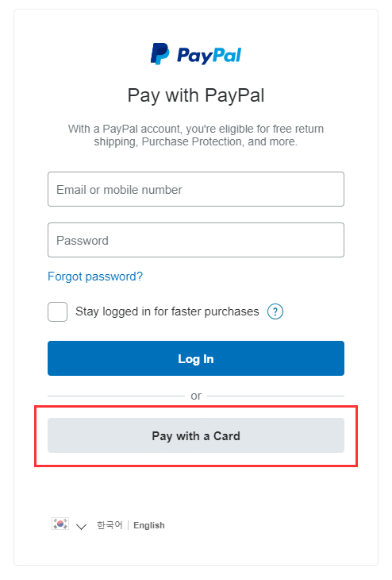The image size is (392, 580).
Task: Switch language to 한국어
Action: pos(110,525)
